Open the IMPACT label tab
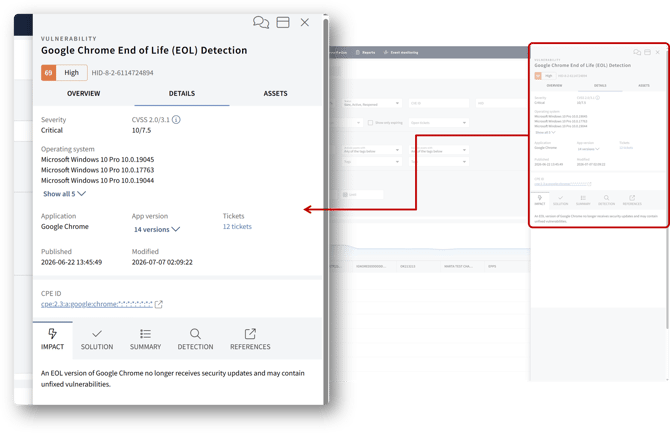This screenshot has width=670, height=433. pyautogui.click(x=52, y=347)
